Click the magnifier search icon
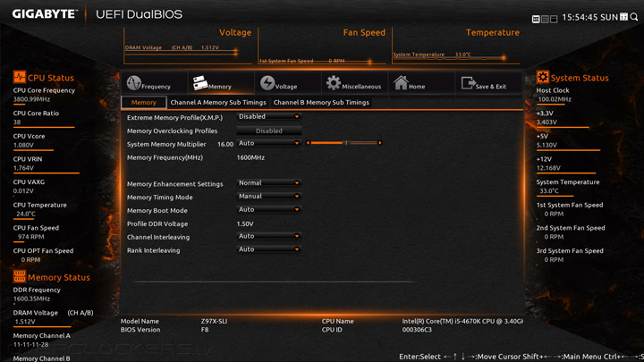Image resolution: width=644 pixels, height=362 pixels. click(x=634, y=17)
